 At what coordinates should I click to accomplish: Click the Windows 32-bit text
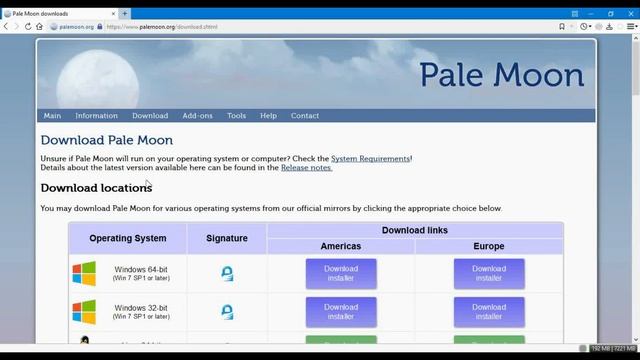[141, 308]
